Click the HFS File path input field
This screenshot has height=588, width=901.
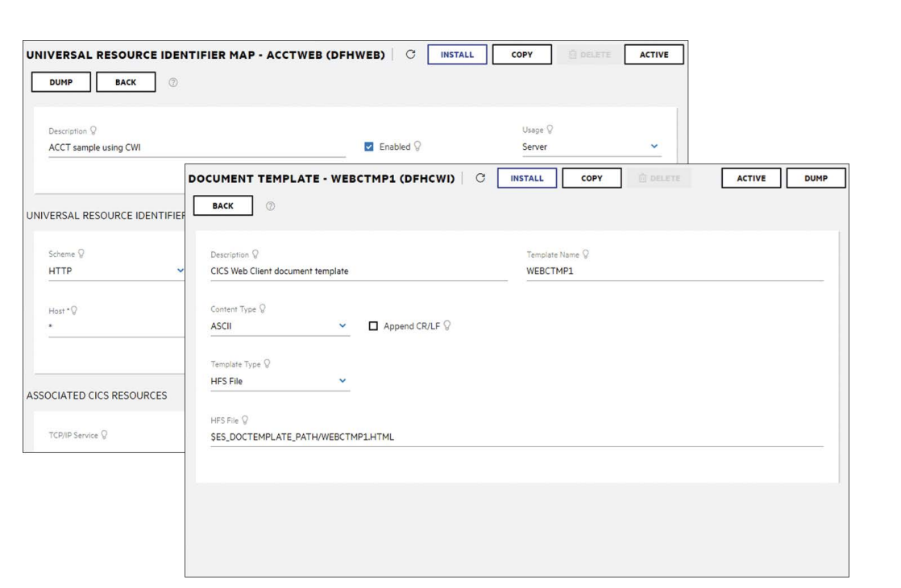click(516, 437)
